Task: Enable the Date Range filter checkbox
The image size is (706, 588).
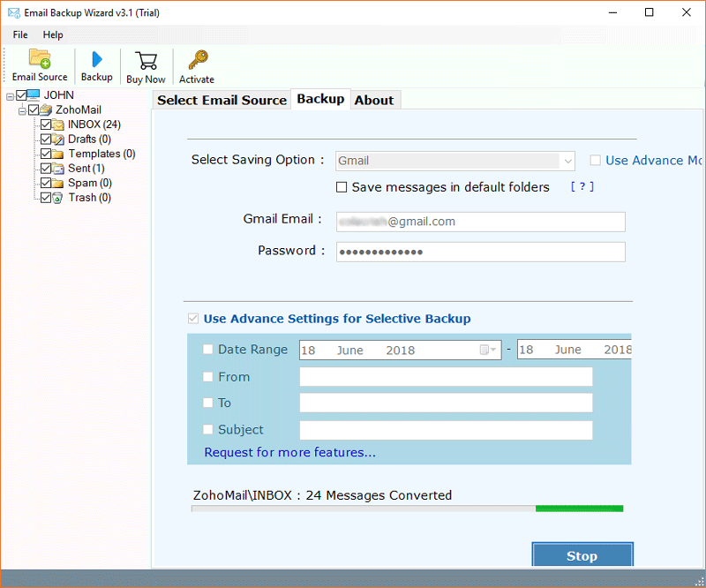Action: [207, 350]
